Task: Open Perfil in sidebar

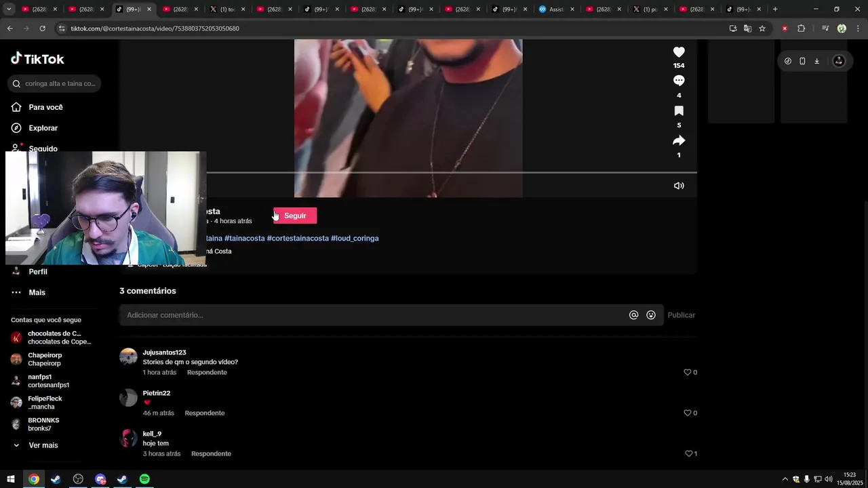Action: pyautogui.click(x=29, y=272)
